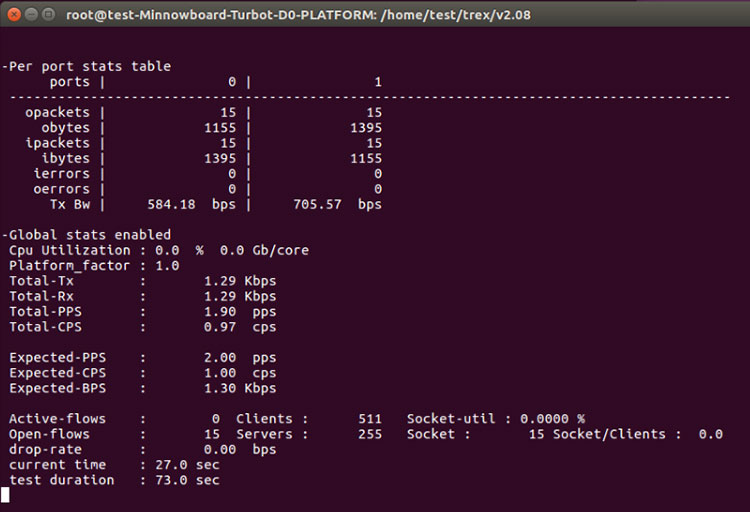Select the 'opackets' row label
The height and width of the screenshot is (512, 750).
tap(57, 112)
